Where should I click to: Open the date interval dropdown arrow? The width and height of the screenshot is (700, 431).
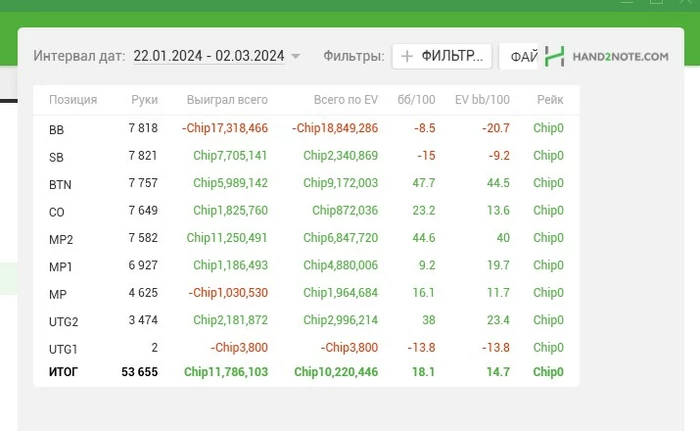pos(296,56)
